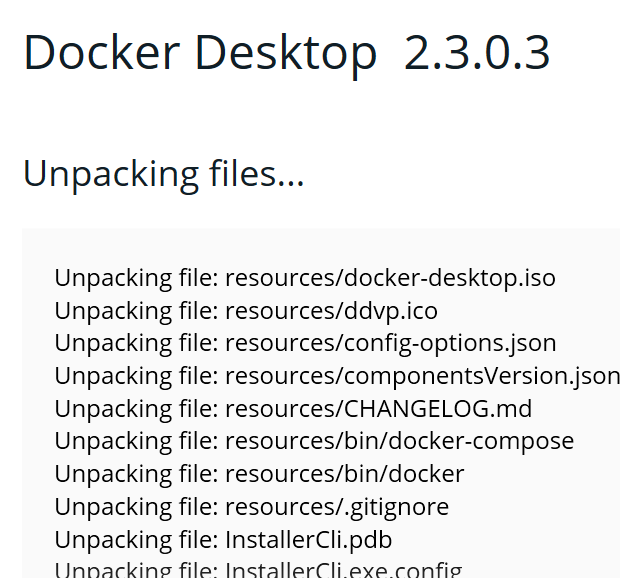Click 'Unpacking file:' prefix on the .gitignore line

click(136, 507)
